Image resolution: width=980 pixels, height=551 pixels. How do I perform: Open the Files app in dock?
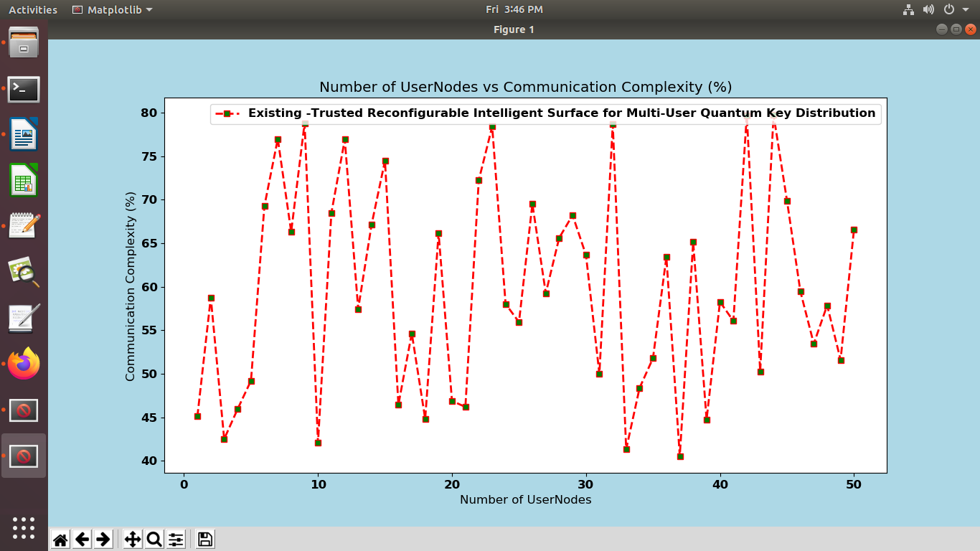coord(24,43)
